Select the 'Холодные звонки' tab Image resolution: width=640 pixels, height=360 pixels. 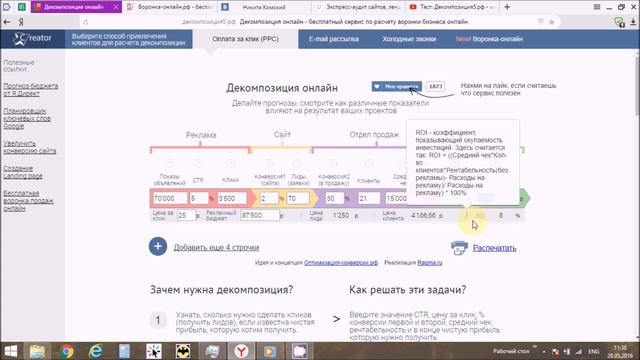click(x=409, y=39)
